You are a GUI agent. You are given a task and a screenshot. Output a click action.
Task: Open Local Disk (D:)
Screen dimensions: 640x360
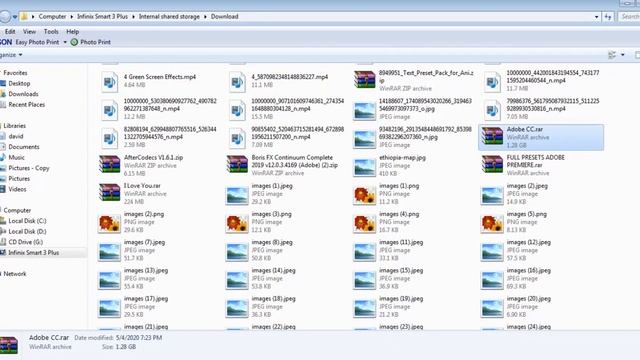point(27,231)
